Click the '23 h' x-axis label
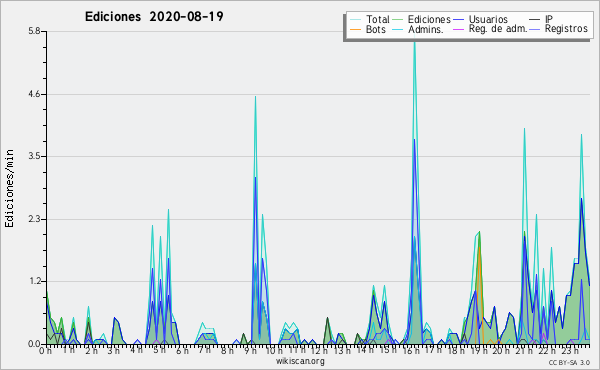The width and height of the screenshot is (600, 370). point(570,350)
